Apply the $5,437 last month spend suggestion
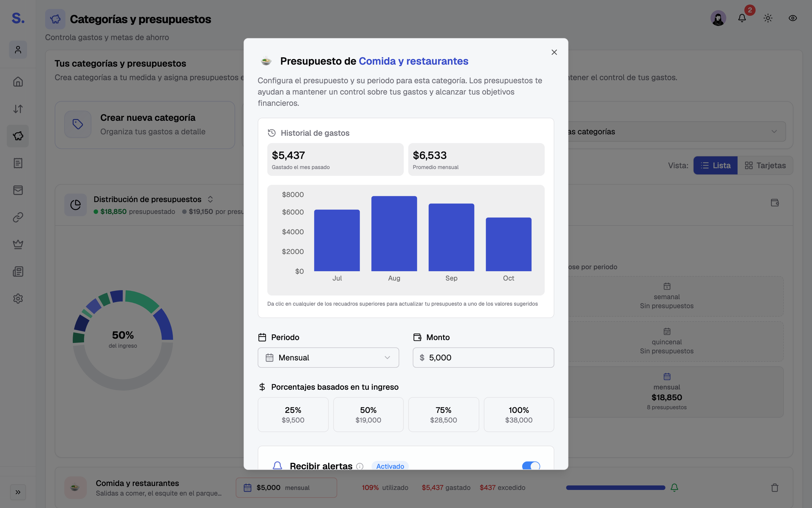The width and height of the screenshot is (812, 508). coord(335,159)
